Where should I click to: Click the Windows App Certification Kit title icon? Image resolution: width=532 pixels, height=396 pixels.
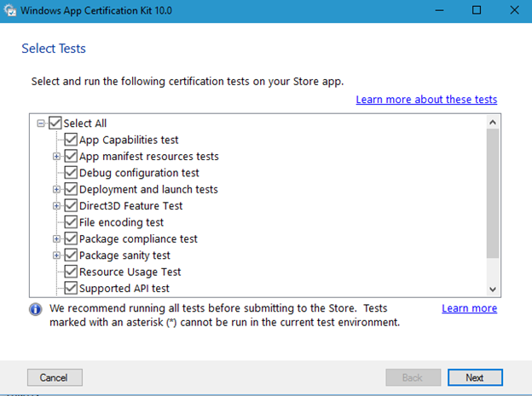(10, 10)
